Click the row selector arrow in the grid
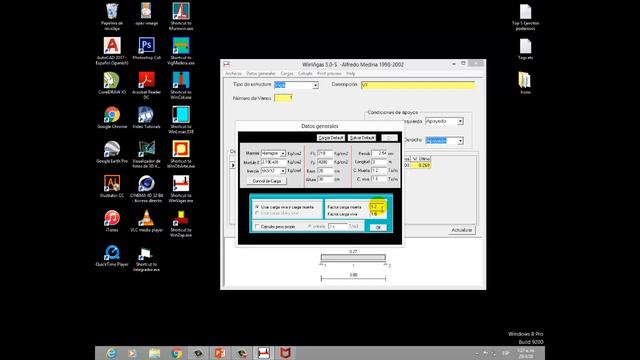The height and width of the screenshot is (360, 640). tap(233, 165)
